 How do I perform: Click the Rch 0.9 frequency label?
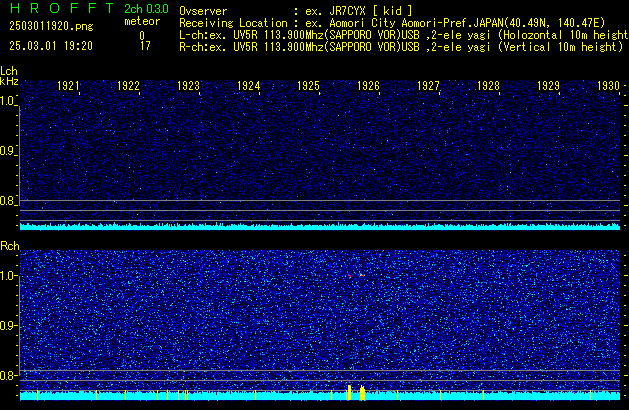tap(8, 325)
